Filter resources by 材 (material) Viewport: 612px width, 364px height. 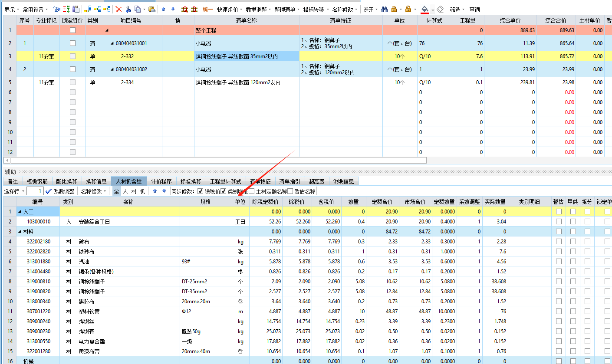click(x=134, y=191)
